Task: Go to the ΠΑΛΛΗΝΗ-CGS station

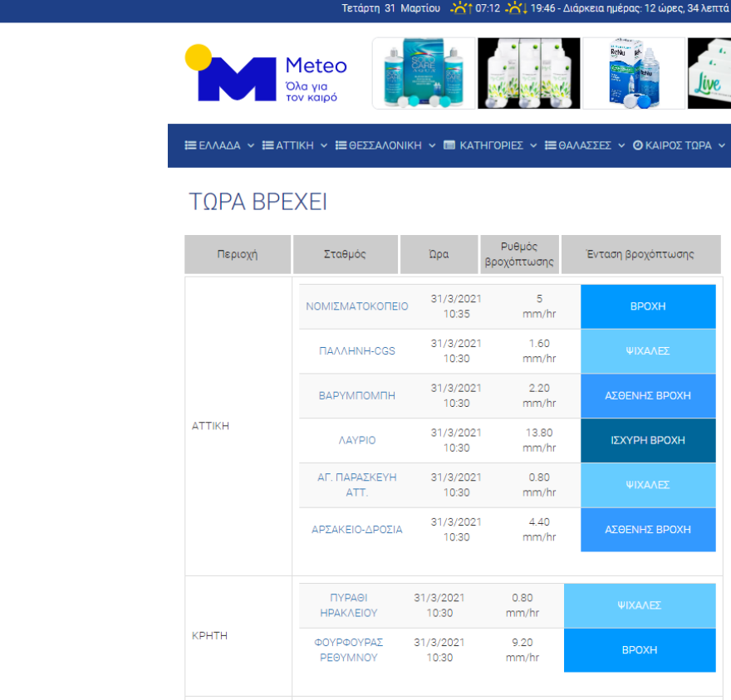Action: (x=357, y=351)
